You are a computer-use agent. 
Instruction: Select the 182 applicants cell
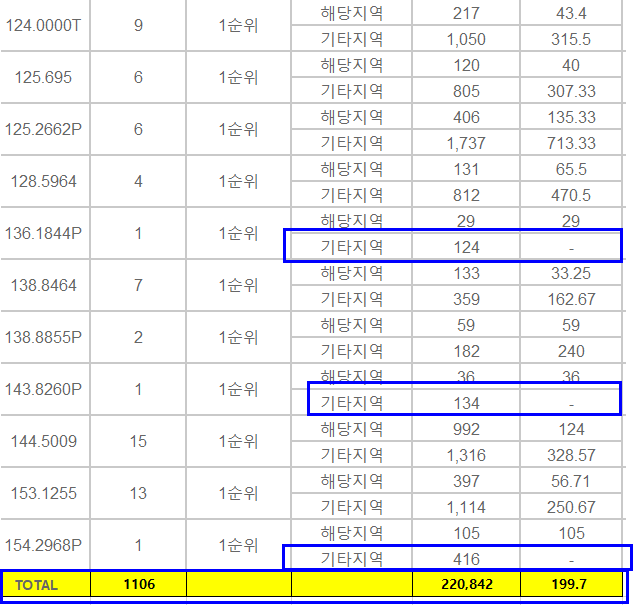coord(466,351)
